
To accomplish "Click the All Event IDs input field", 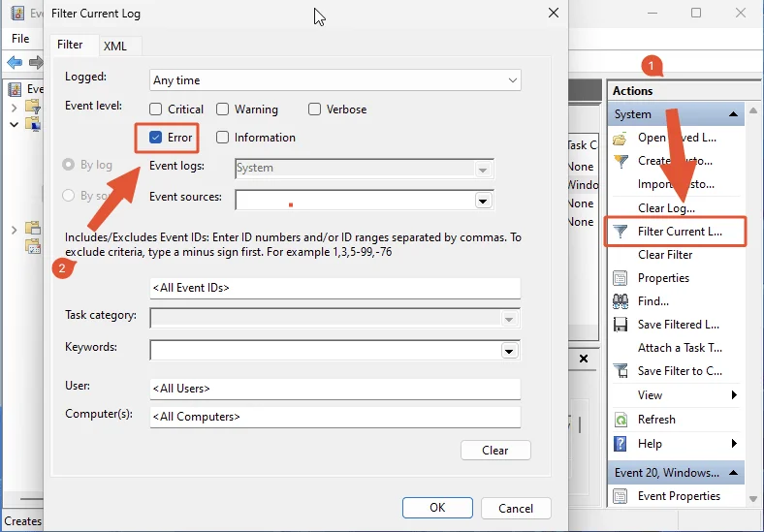I will (335, 288).
